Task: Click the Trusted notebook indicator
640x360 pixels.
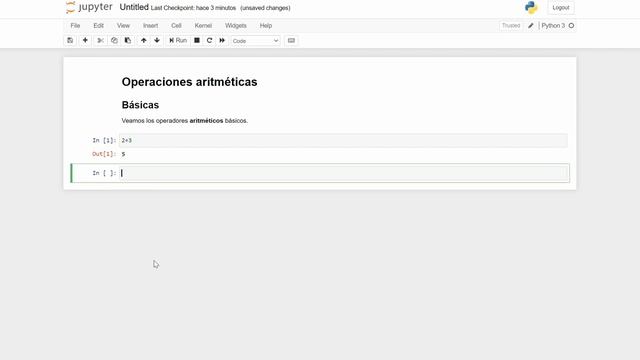Action: (511, 25)
